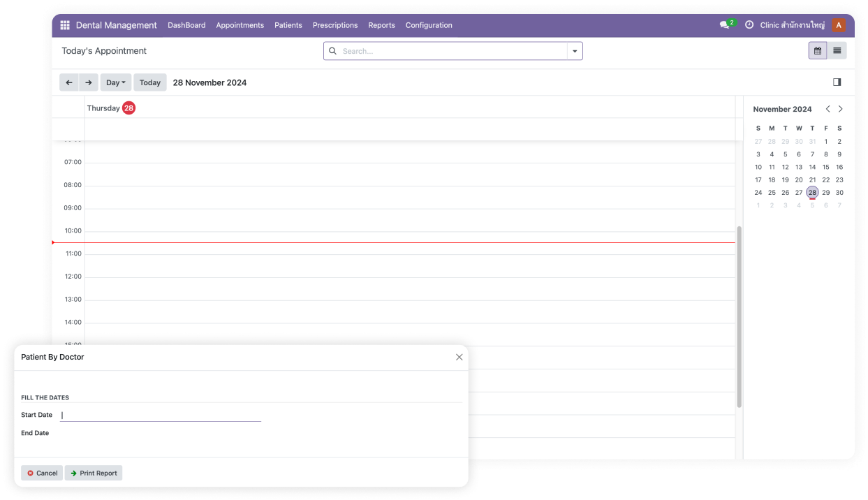Open the chat messages icon
This screenshot has height=500, width=868.
[725, 25]
